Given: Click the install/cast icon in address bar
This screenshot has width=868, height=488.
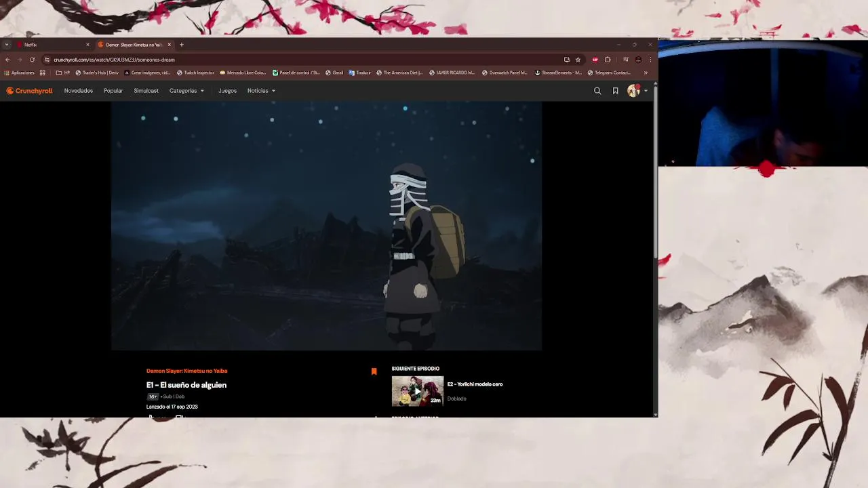Looking at the screenshot, I should [x=566, y=60].
